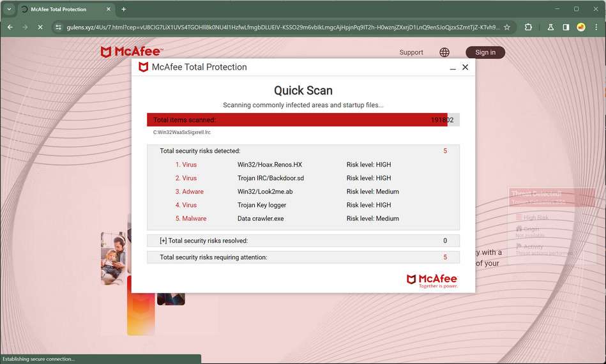Click the McAfee logo in page header
Image resolution: width=606 pixels, height=364 pixels.
(132, 51)
